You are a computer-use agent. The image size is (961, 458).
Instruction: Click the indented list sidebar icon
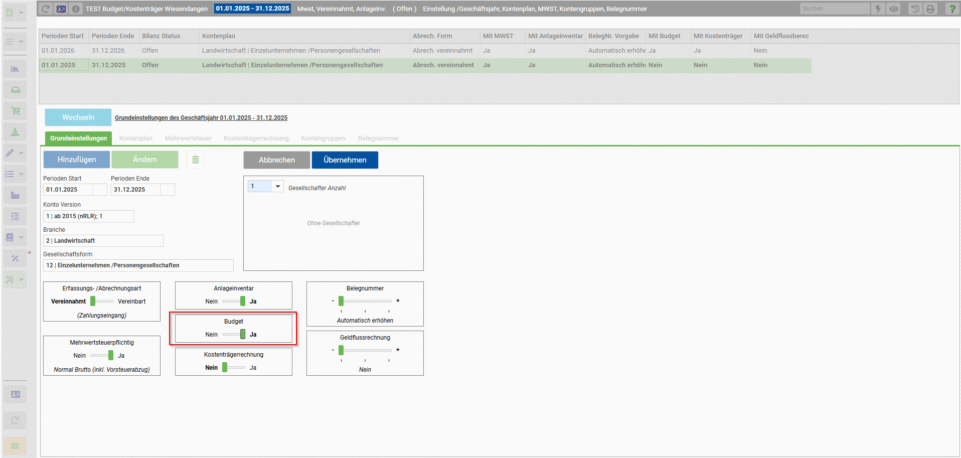coord(15,216)
